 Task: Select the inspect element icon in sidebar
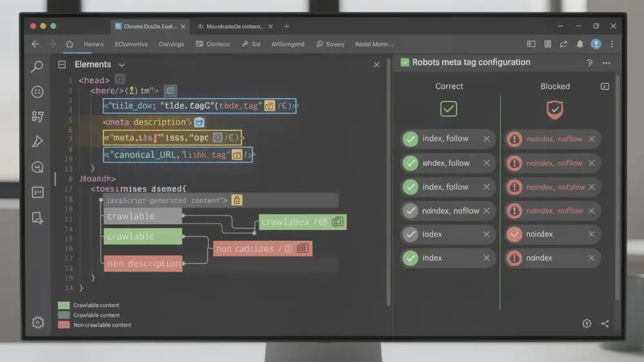coord(37,218)
